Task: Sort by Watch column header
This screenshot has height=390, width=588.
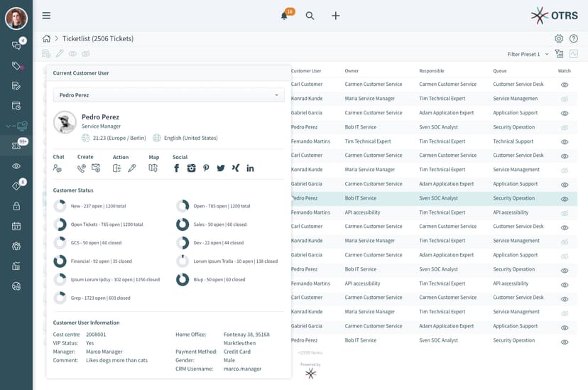Action: [x=564, y=71]
